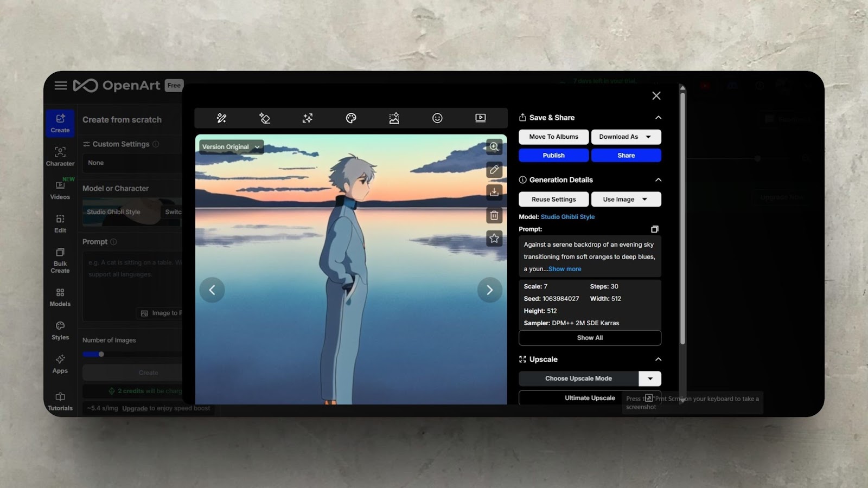Open the upscale mode dropdown arrow

(650, 378)
